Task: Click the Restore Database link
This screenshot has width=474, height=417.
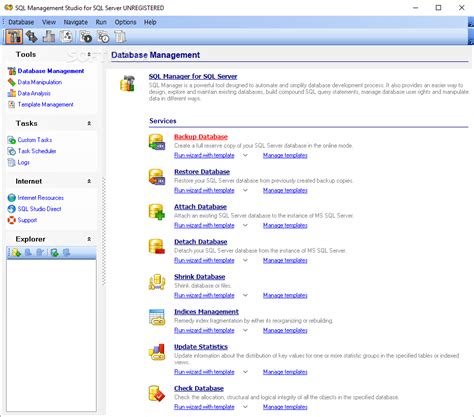Action: 202,172
